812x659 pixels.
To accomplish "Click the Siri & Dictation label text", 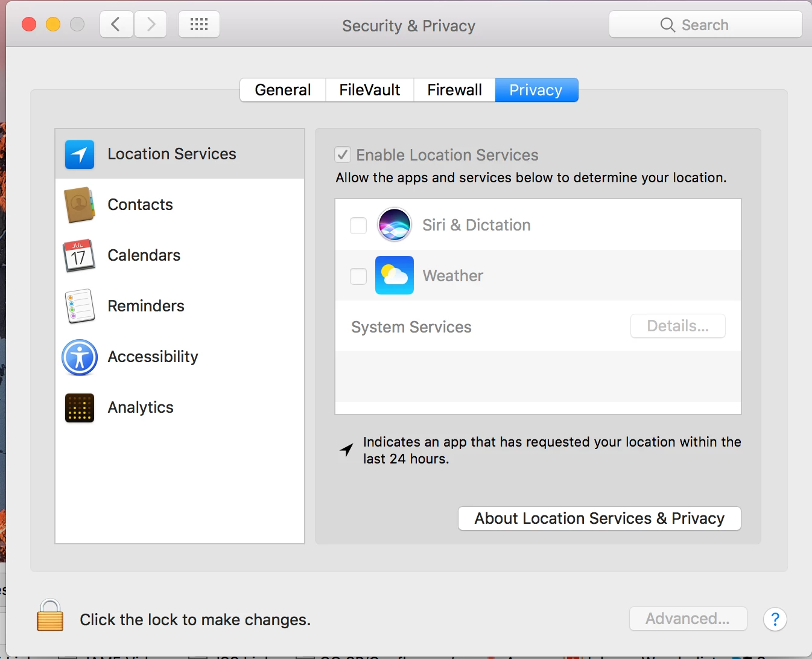I will click(x=477, y=225).
